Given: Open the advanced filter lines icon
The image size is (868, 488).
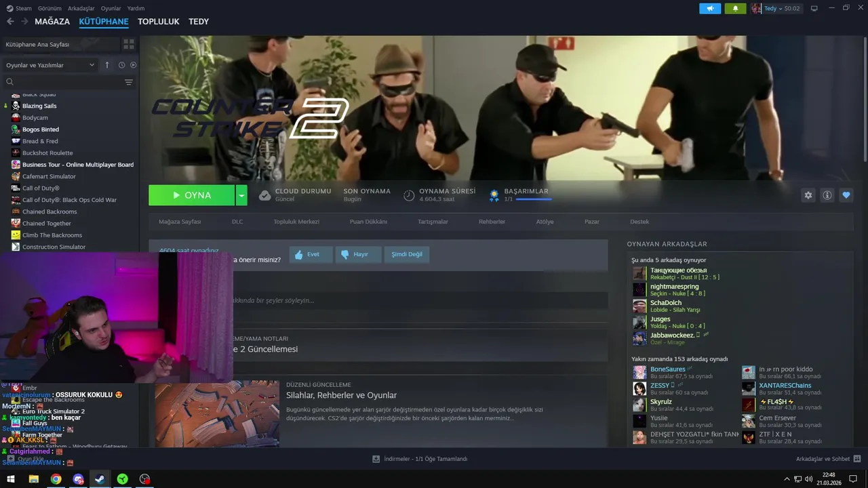Looking at the screenshot, I should [x=129, y=82].
